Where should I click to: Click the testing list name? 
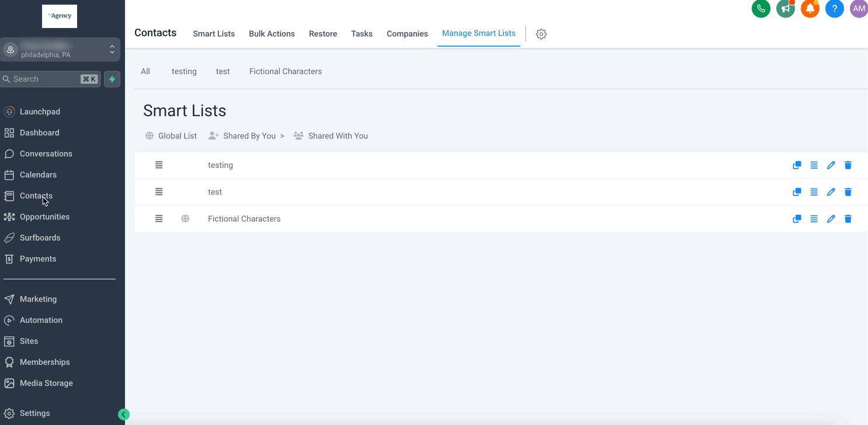(x=220, y=165)
